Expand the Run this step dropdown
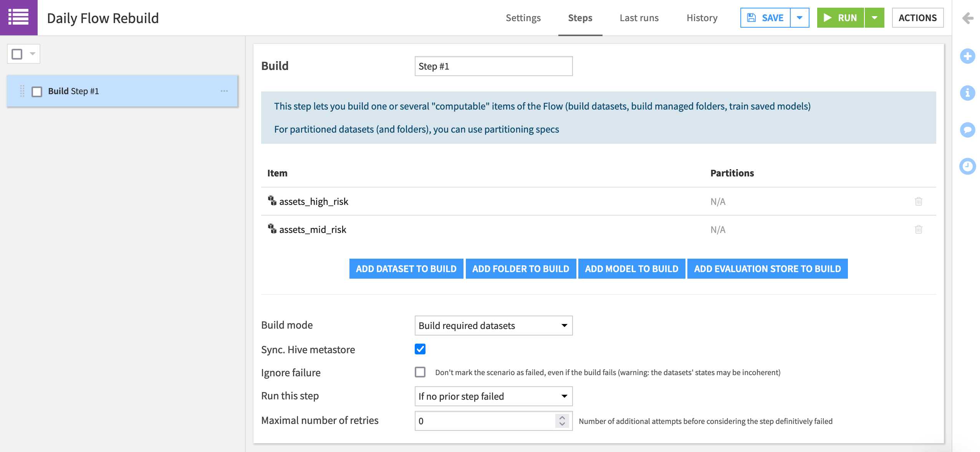 click(x=493, y=396)
